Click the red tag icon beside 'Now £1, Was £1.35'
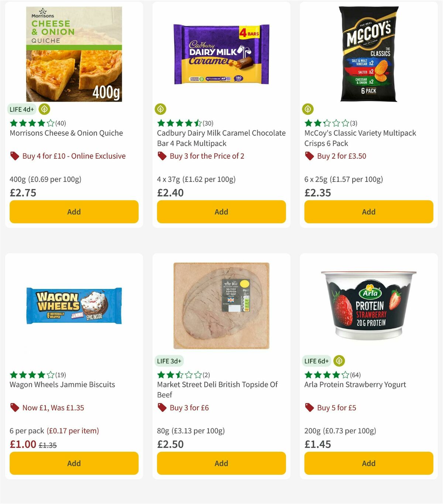 [14, 408]
